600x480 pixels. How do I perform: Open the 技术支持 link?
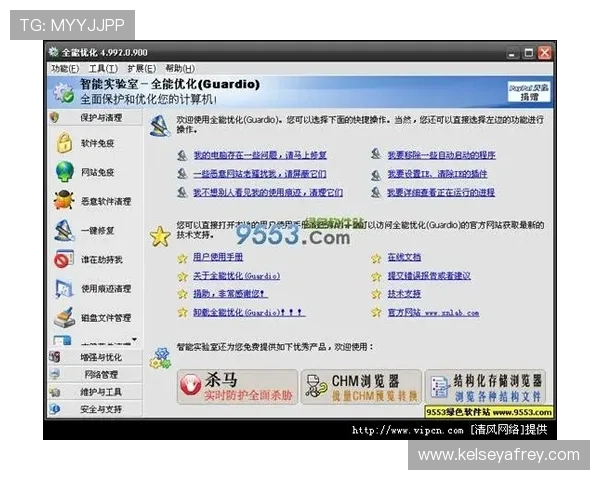point(404,294)
